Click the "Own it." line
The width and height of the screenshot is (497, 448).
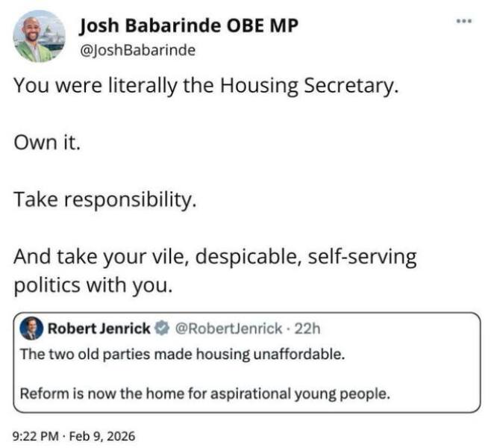click(x=46, y=143)
